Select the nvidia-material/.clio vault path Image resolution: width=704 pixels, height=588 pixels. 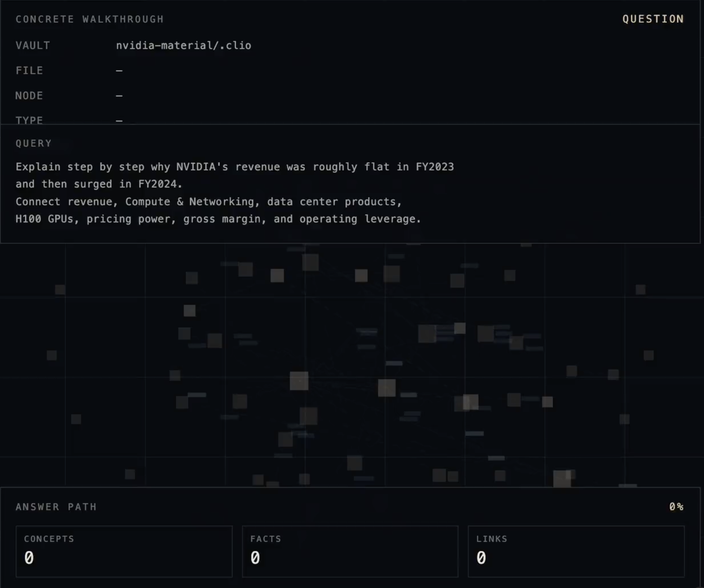(183, 46)
